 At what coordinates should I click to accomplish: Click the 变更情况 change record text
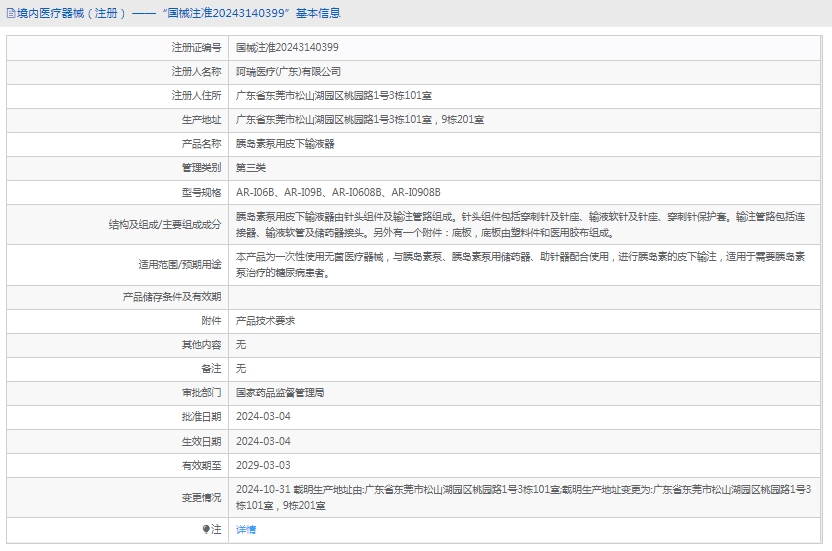[520, 497]
